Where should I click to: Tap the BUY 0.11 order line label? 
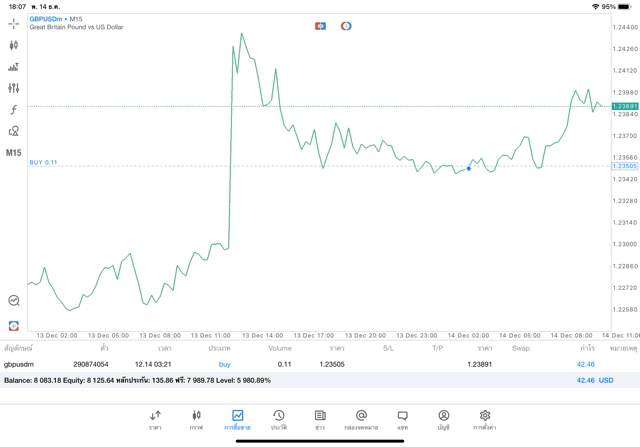(43, 162)
